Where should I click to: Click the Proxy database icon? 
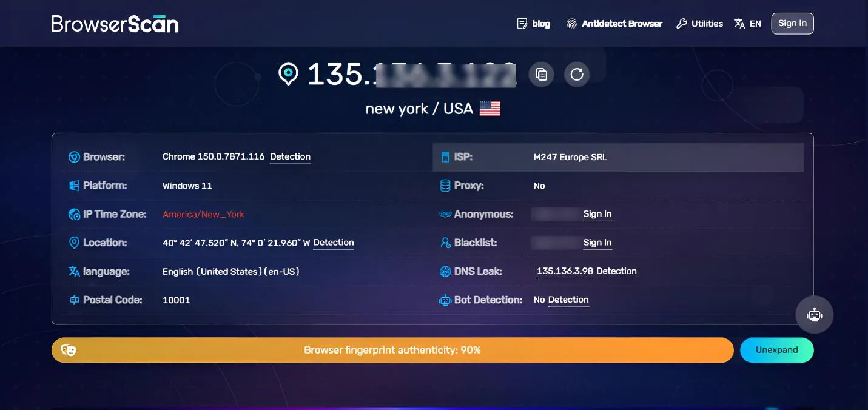pos(445,186)
